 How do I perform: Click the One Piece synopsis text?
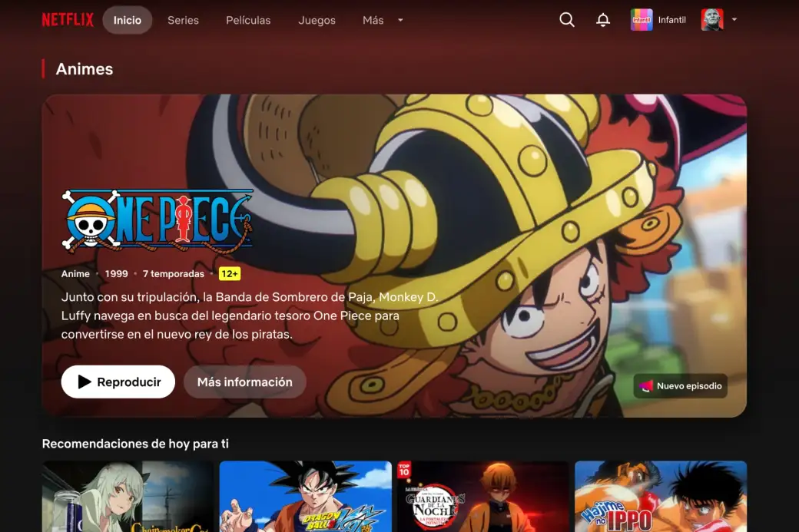249,316
